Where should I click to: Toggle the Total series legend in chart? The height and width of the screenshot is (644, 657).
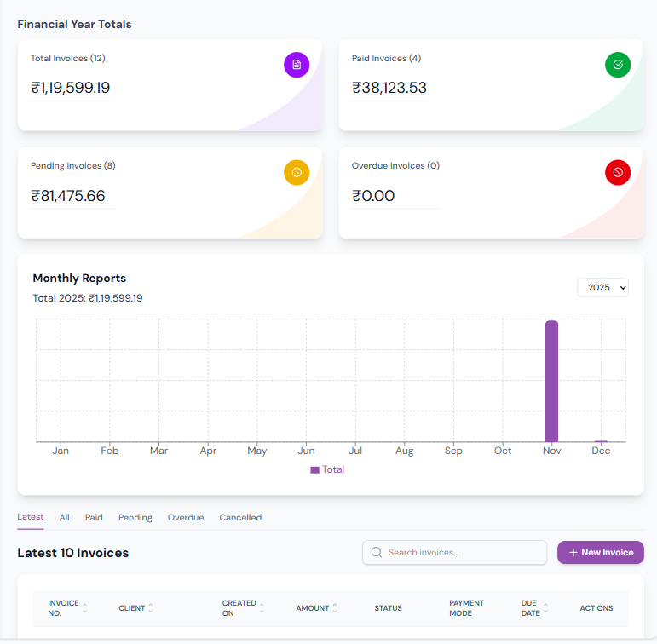(x=327, y=469)
